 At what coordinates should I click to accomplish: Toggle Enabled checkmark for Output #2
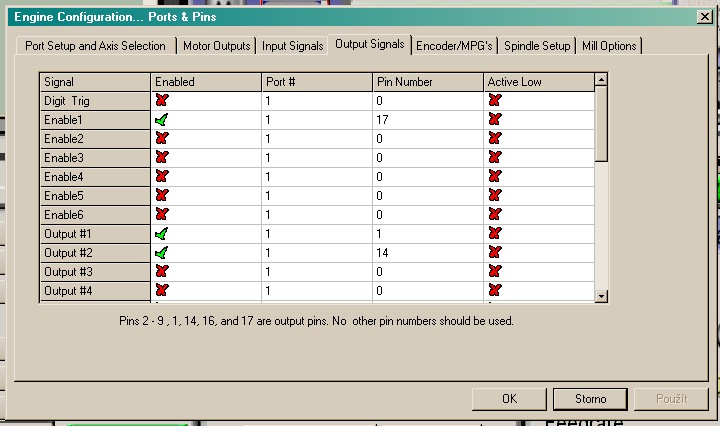162,252
